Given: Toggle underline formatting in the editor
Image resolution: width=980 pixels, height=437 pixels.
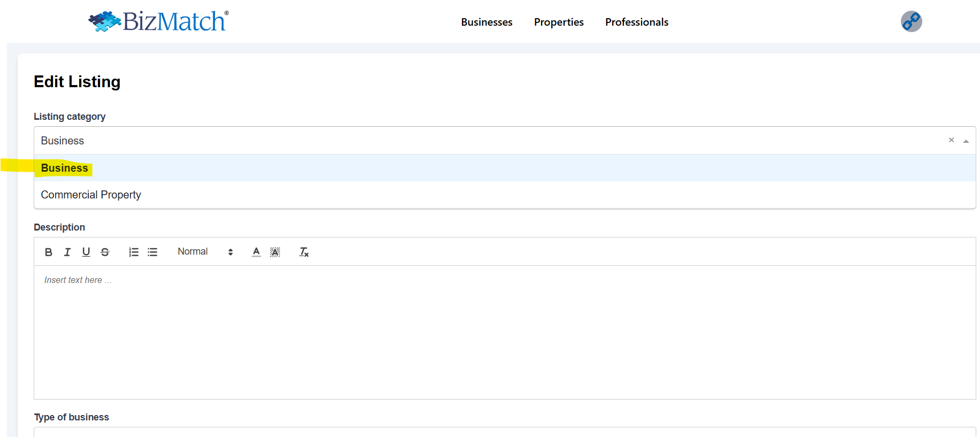Looking at the screenshot, I should tap(86, 252).
